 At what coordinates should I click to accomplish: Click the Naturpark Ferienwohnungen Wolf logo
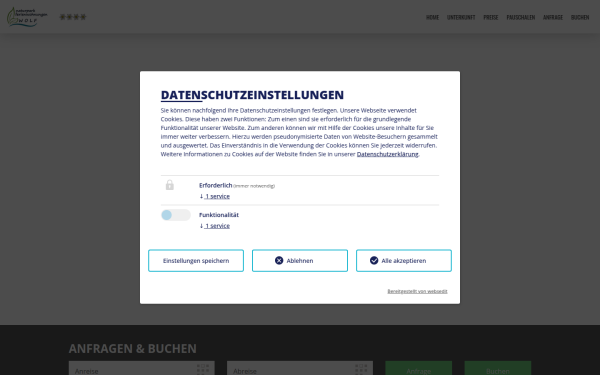[27, 17]
